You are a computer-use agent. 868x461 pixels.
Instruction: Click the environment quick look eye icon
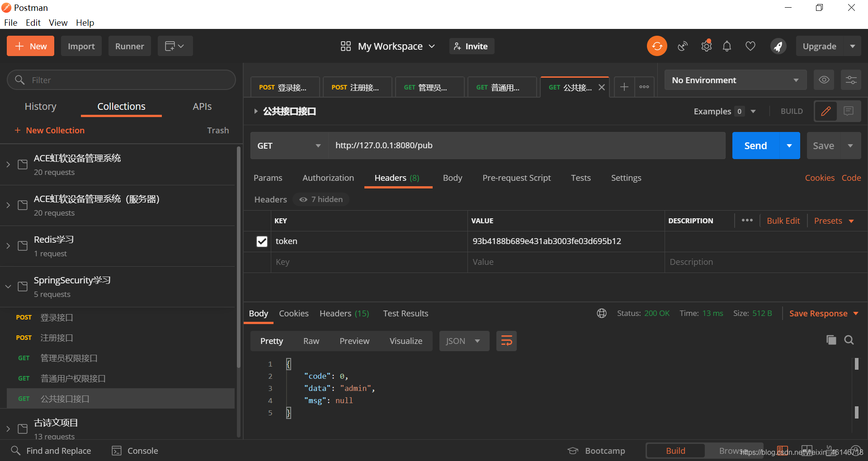click(x=824, y=80)
